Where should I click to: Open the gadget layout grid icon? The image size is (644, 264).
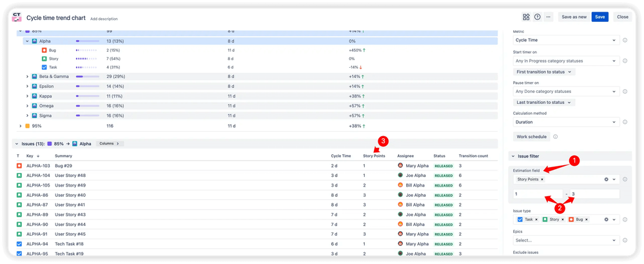[x=526, y=17]
